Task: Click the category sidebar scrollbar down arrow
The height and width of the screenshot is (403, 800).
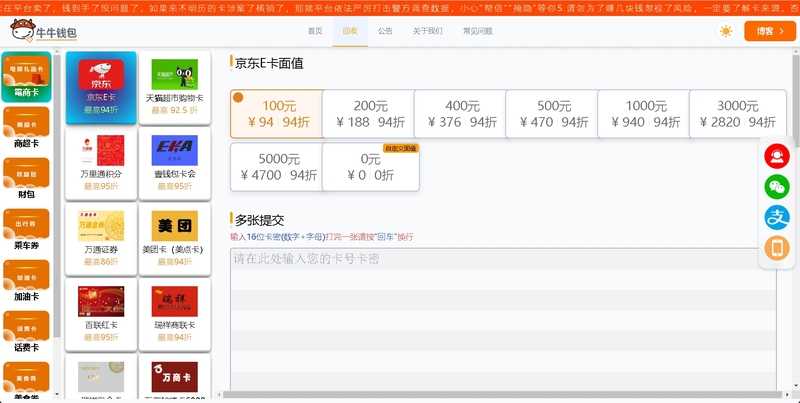Action: tap(57, 394)
